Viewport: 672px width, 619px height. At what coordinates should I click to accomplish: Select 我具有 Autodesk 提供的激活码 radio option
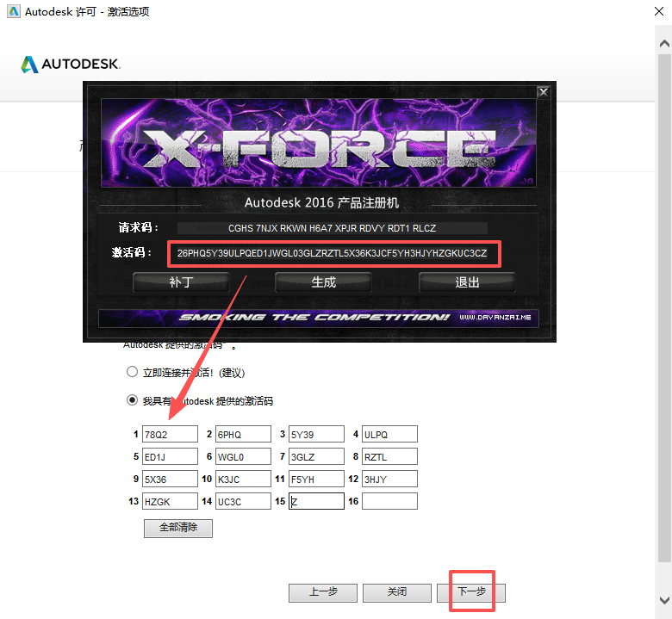(x=132, y=400)
